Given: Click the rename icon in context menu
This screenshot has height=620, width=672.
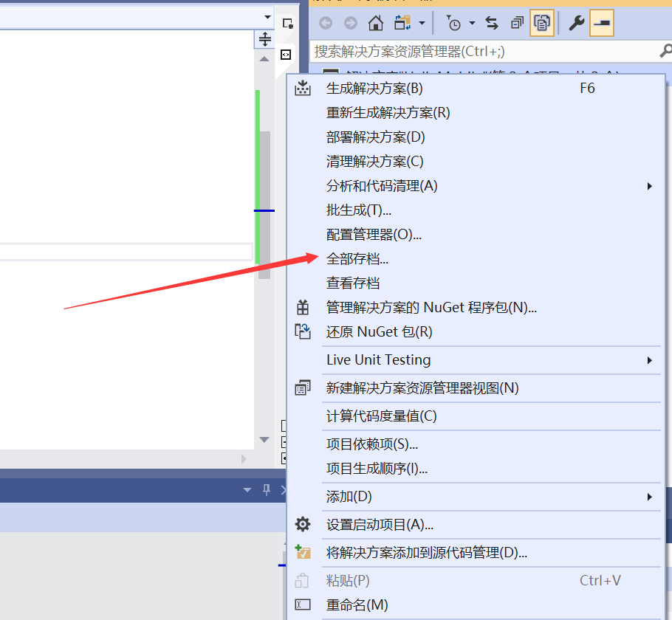Looking at the screenshot, I should point(303,604).
